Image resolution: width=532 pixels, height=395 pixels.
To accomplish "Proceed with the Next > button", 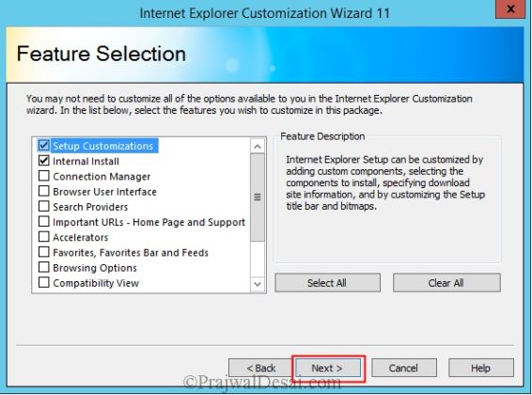I will click(x=328, y=368).
